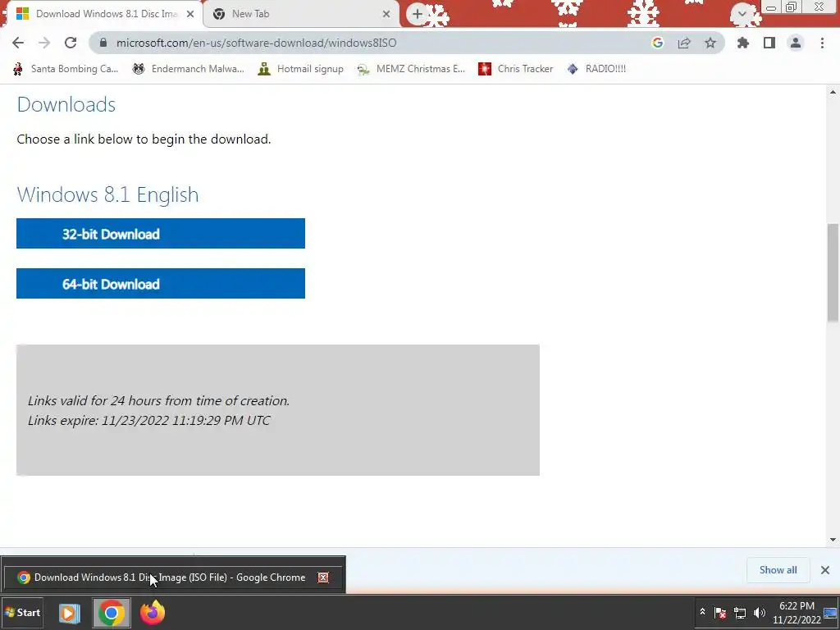Image resolution: width=840 pixels, height=630 pixels.
Task: Open the MEMZ Christmas bookmark
Action: point(412,69)
